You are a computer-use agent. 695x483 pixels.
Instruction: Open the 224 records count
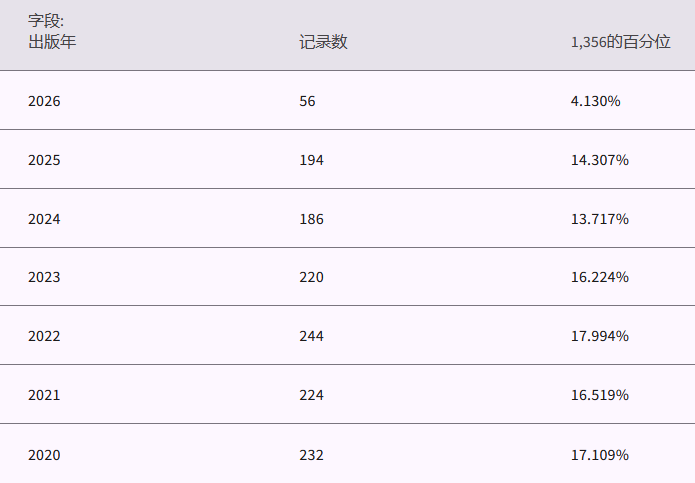(311, 395)
